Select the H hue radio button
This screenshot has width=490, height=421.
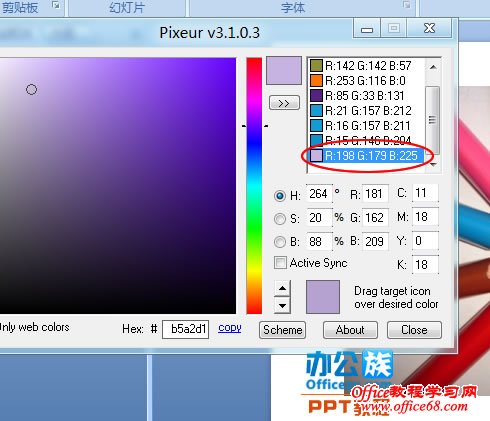pos(280,196)
